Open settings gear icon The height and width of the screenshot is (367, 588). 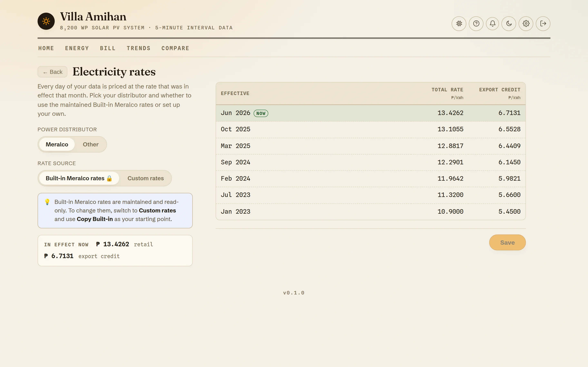tap(526, 23)
